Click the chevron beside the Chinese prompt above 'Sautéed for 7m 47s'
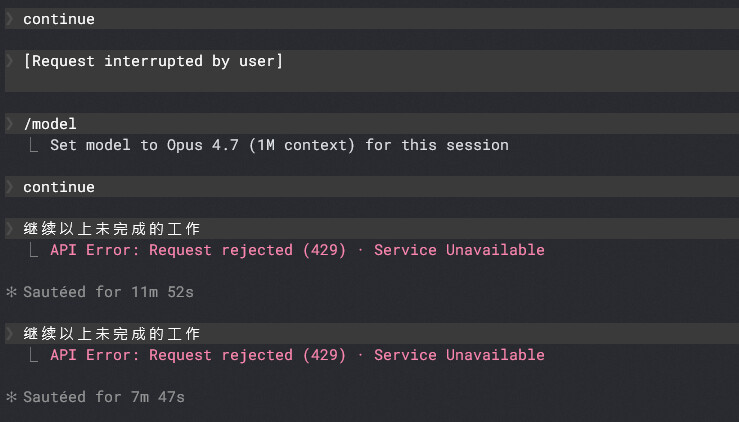739x422 pixels. coord(9,334)
